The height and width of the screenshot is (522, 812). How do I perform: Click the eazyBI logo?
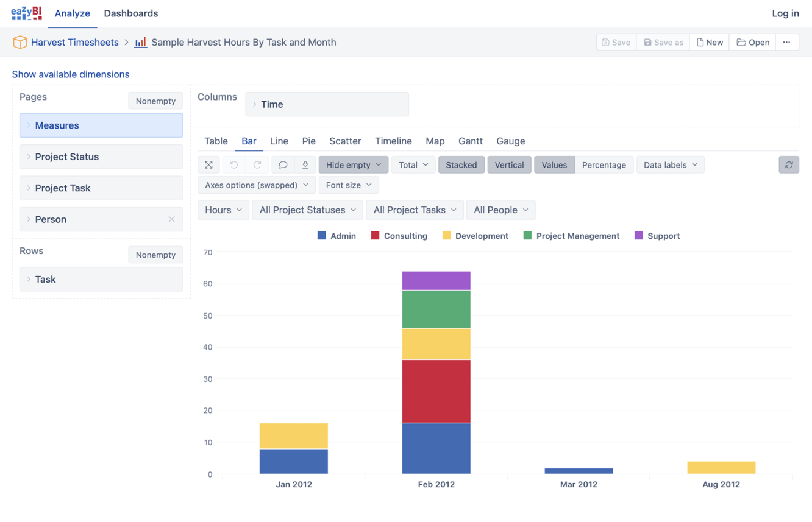pos(26,12)
